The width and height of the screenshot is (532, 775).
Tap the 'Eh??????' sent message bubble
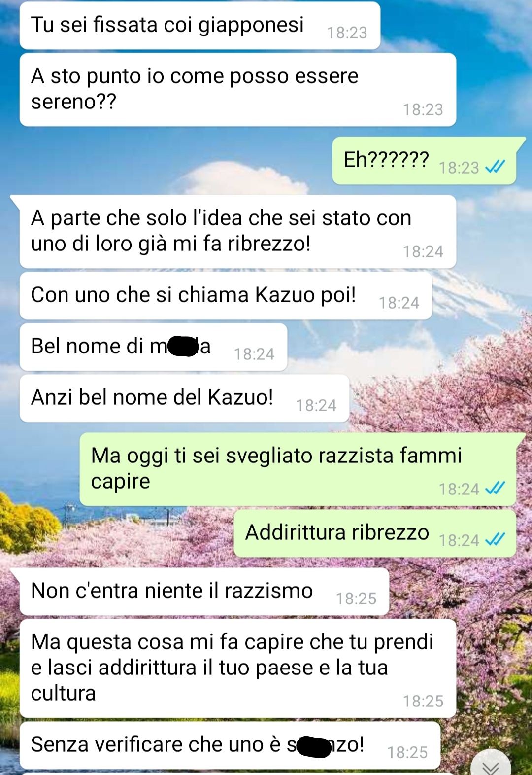[x=424, y=161]
